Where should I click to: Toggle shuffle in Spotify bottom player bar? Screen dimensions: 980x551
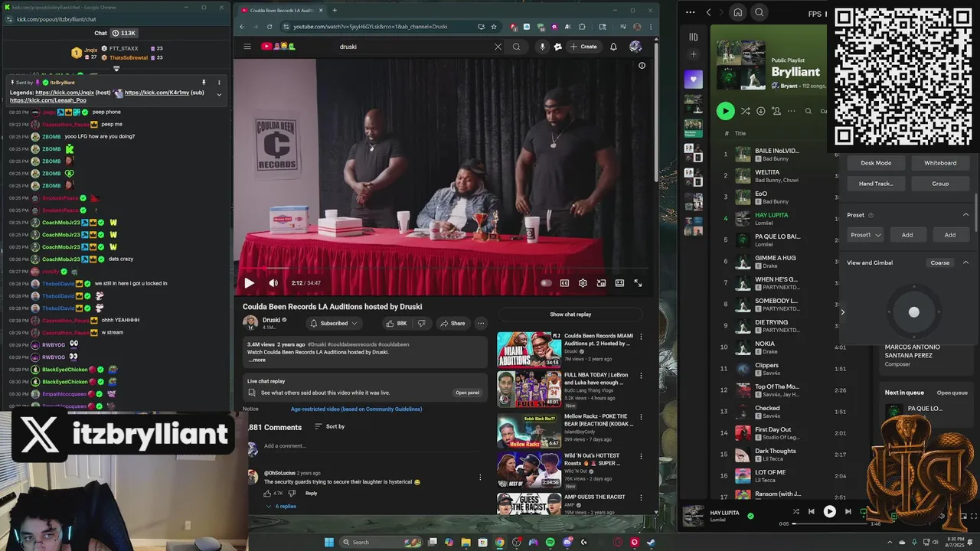[x=795, y=512]
